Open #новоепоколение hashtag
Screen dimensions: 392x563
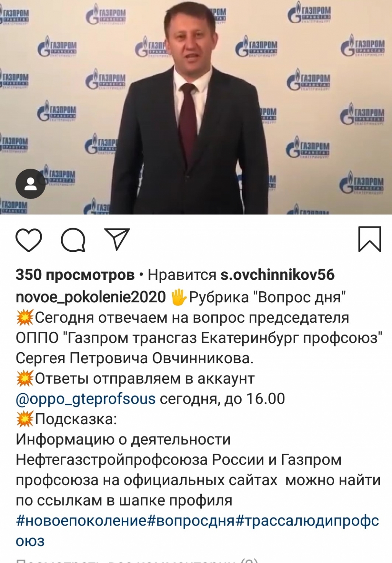coord(81,521)
